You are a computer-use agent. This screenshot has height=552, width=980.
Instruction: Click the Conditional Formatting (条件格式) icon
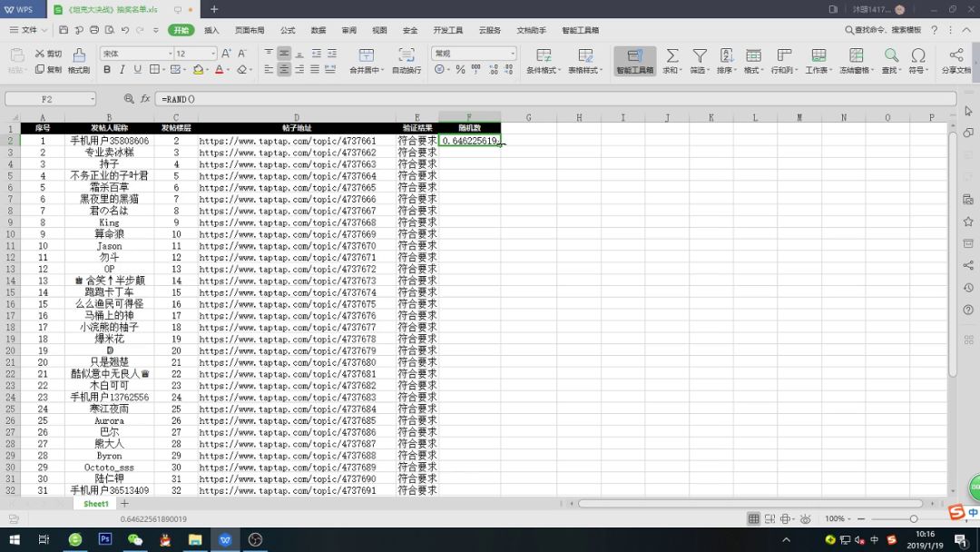click(544, 55)
